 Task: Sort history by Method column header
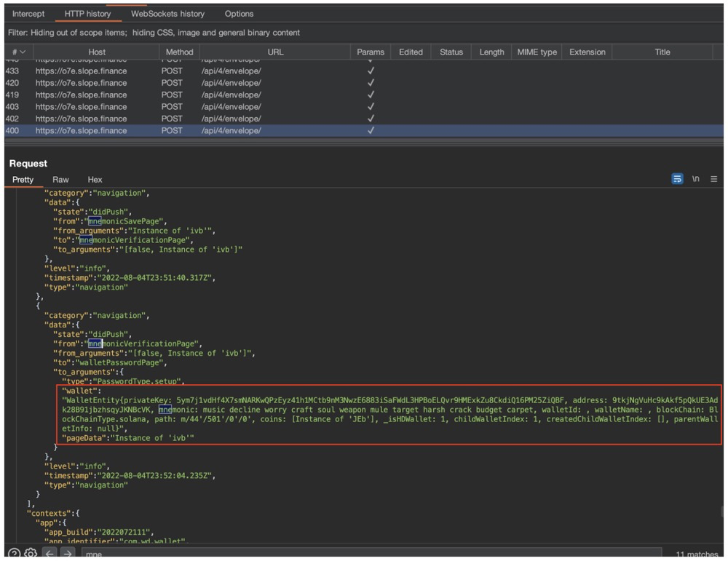[179, 52]
